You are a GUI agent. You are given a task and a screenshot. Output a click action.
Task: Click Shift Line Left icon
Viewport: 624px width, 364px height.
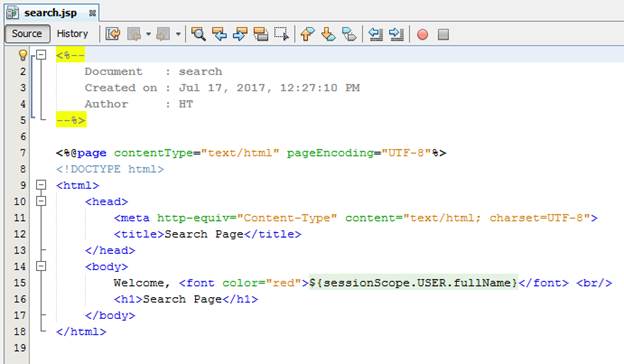tap(375, 34)
